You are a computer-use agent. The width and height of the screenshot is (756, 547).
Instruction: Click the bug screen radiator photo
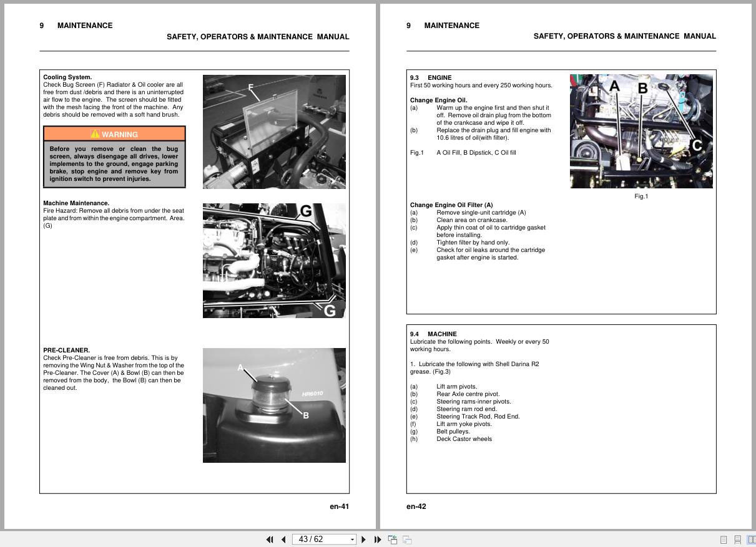coord(274,132)
